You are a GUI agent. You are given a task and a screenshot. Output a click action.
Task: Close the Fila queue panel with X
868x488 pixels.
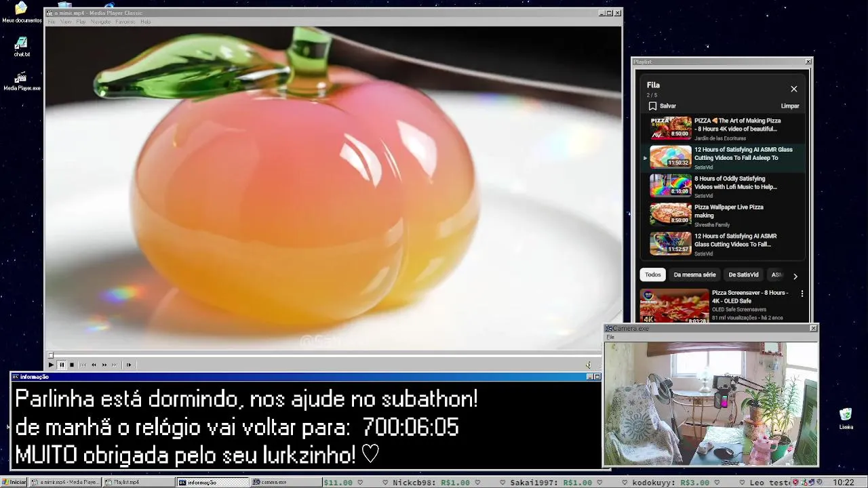pos(793,89)
